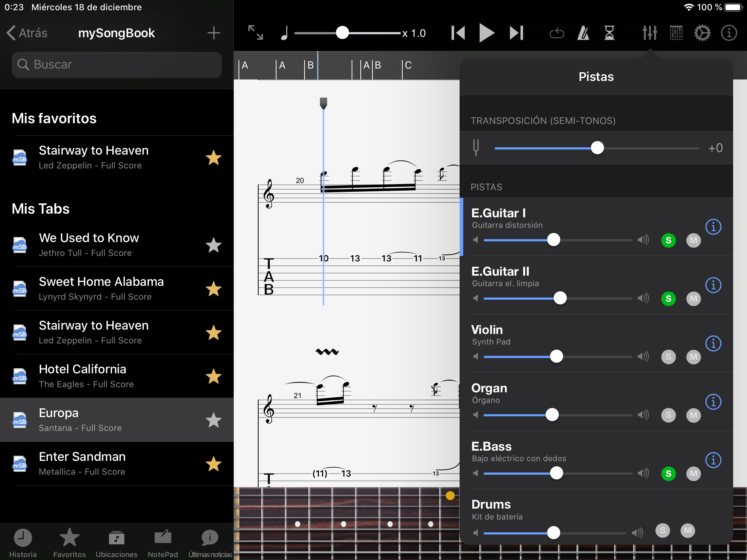Skip to the previous bar
747x560 pixels.
pos(458,33)
